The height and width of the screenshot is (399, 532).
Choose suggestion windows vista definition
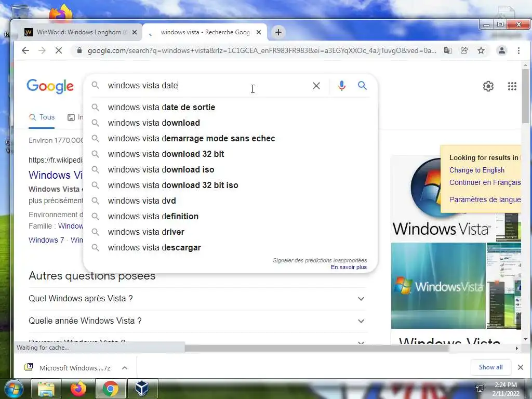(x=230, y=217)
